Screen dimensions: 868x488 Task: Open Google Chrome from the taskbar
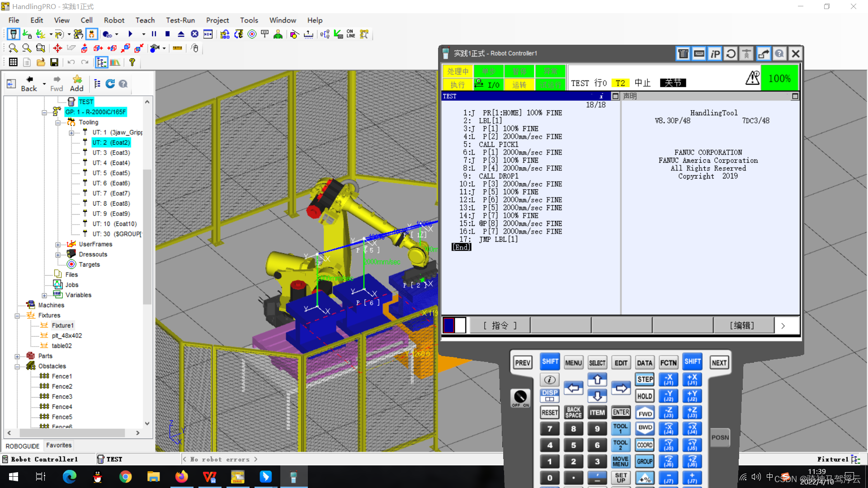(125, 477)
